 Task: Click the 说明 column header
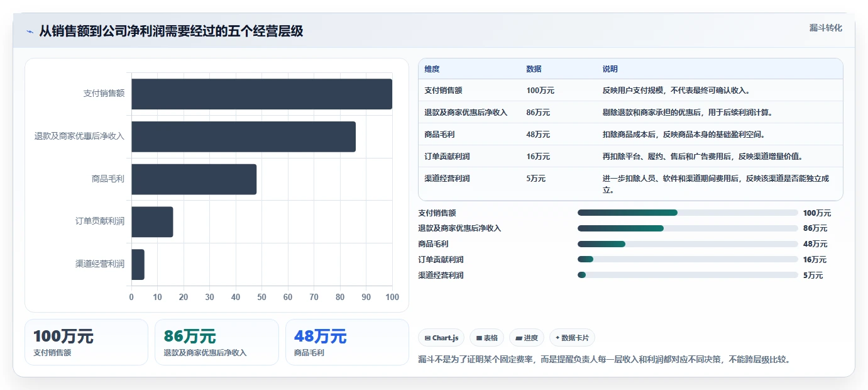click(610, 69)
